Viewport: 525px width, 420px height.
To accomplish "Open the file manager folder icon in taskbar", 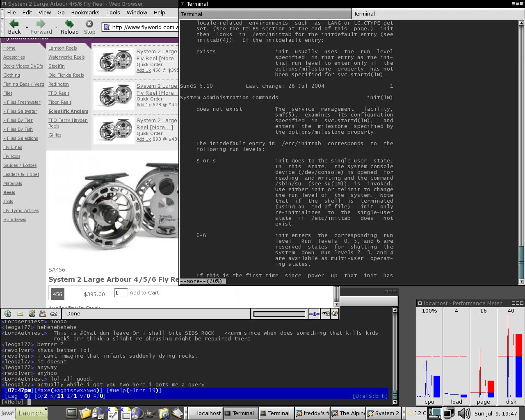I will pos(85,413).
